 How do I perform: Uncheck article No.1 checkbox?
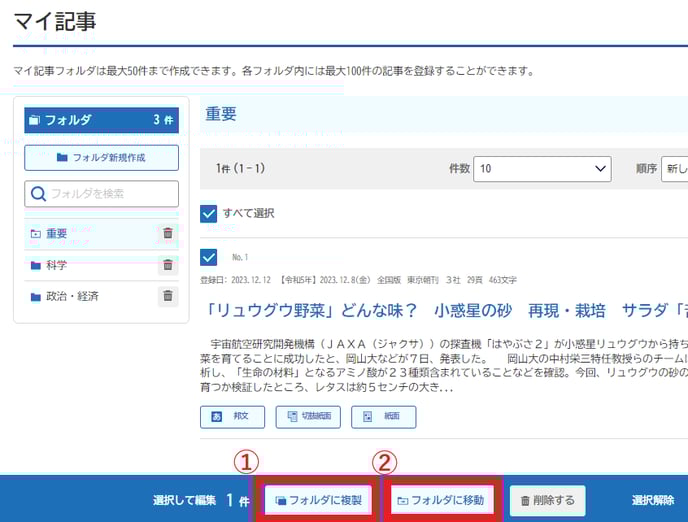tap(209, 257)
